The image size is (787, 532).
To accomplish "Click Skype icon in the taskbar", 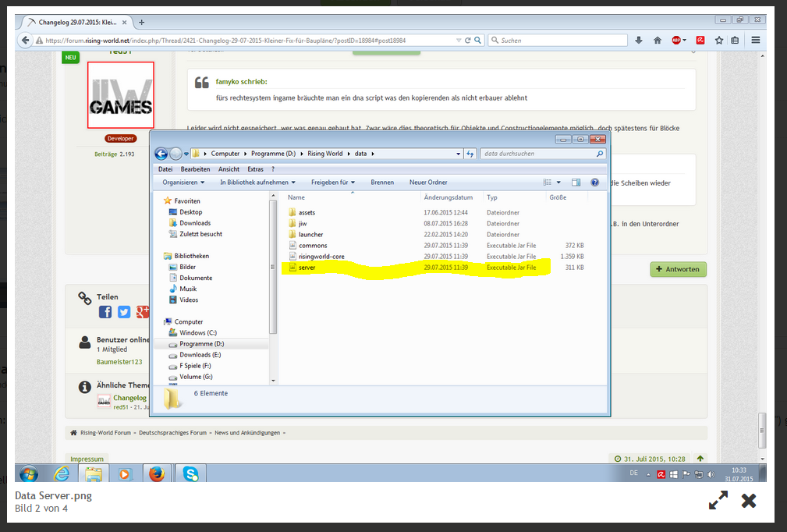I will 190,473.
